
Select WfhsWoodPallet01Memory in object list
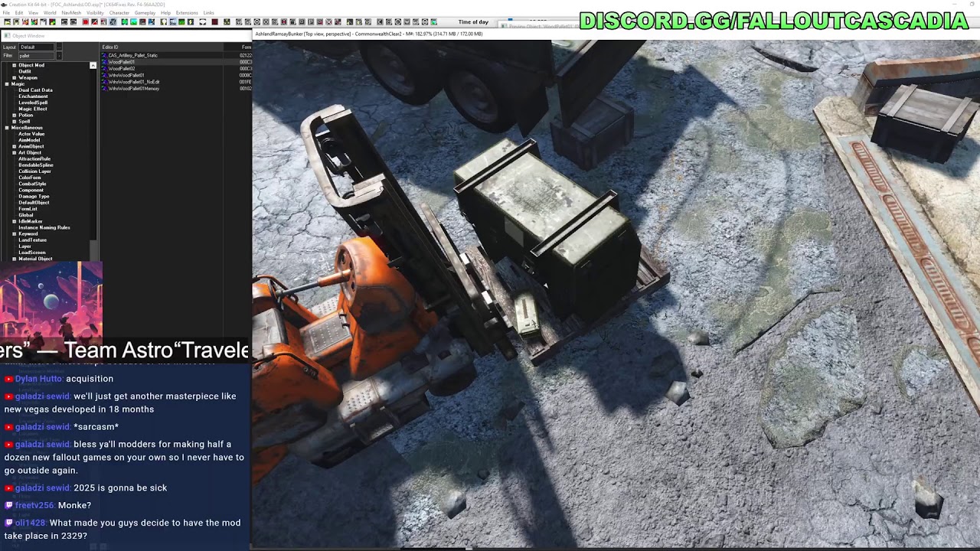pyautogui.click(x=133, y=89)
